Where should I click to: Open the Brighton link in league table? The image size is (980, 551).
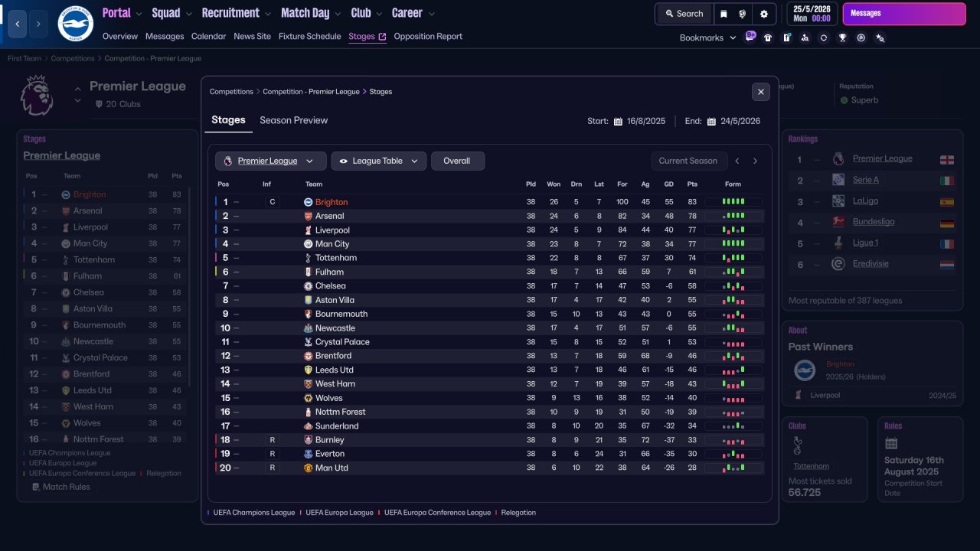[x=332, y=202]
